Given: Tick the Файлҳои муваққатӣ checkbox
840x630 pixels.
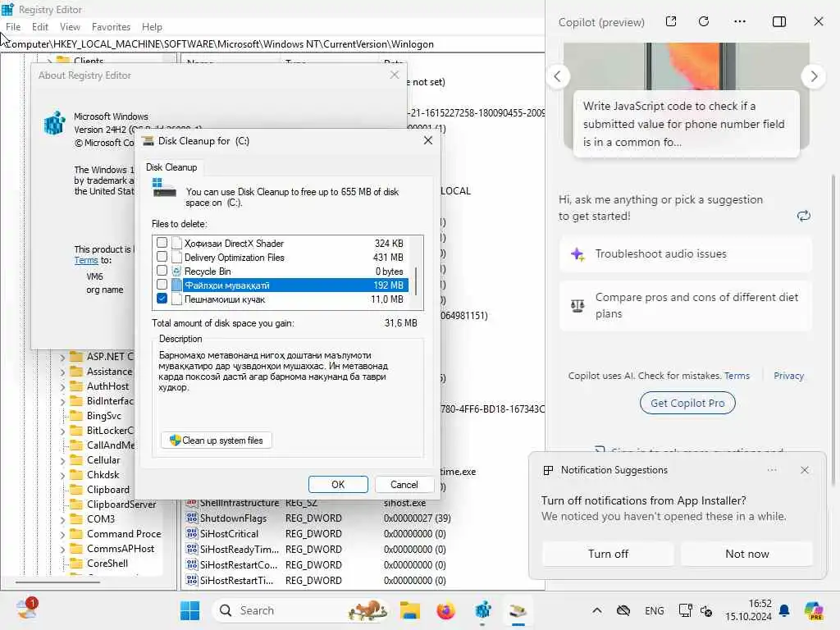Looking at the screenshot, I should point(162,285).
